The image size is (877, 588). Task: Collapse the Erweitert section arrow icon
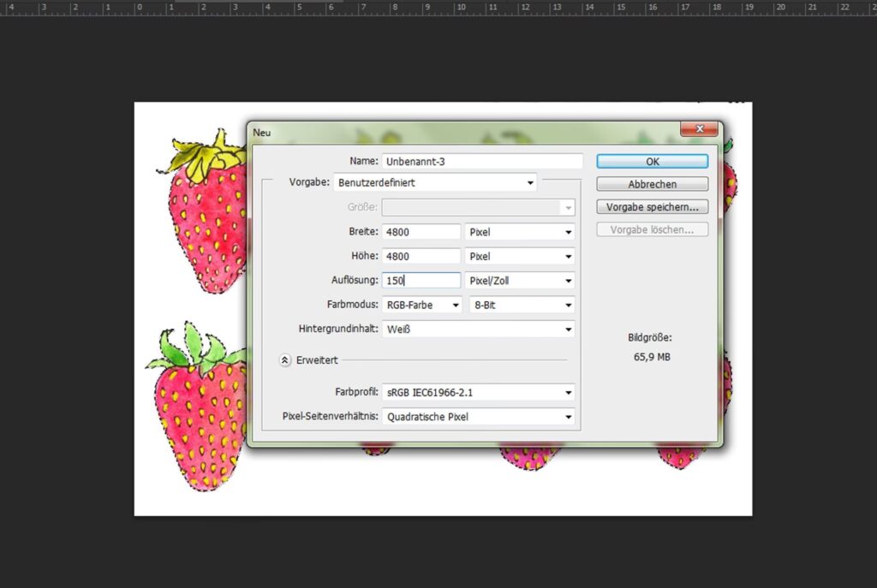coord(285,360)
